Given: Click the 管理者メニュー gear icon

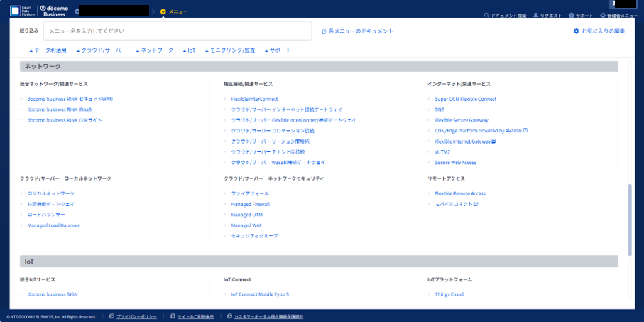Looking at the screenshot, I should click(603, 15).
